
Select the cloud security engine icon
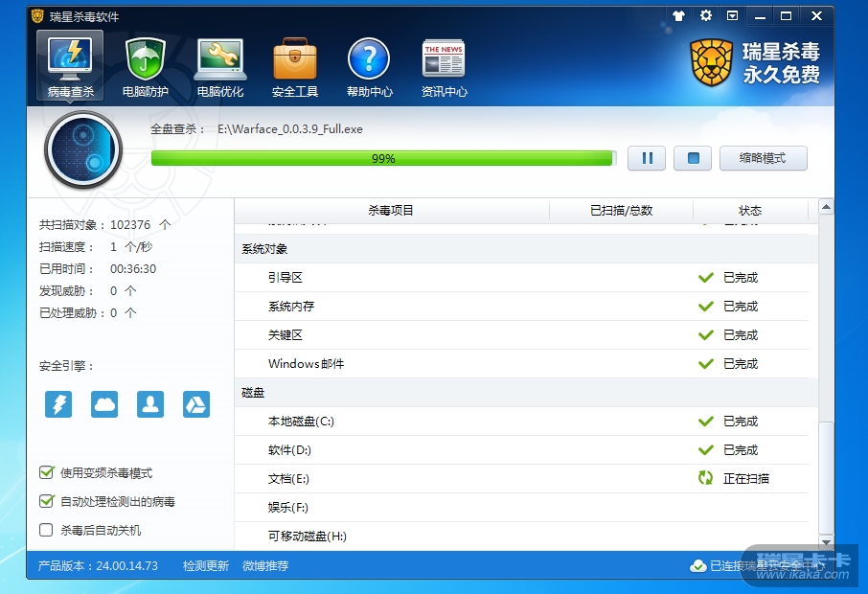pyautogui.click(x=104, y=404)
